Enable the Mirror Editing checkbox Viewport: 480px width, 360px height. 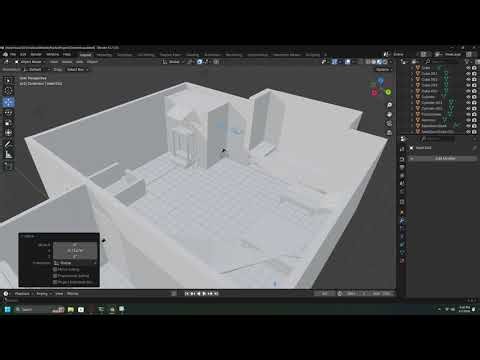click(x=55, y=269)
